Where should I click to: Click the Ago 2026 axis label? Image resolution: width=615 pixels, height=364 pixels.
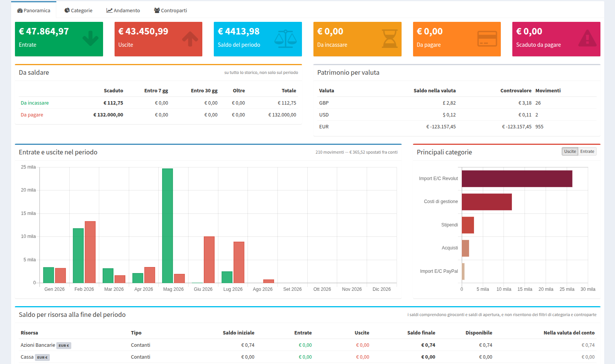263,289
